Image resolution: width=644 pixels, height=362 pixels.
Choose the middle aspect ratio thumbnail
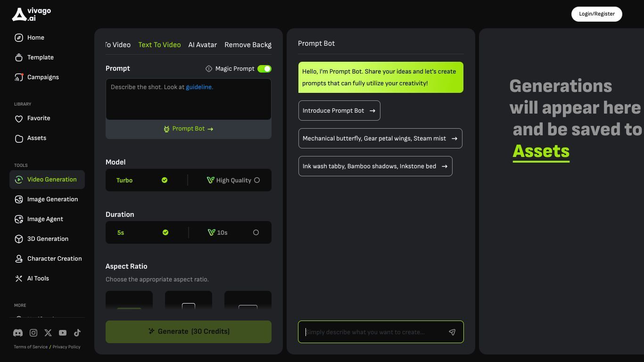189,300
